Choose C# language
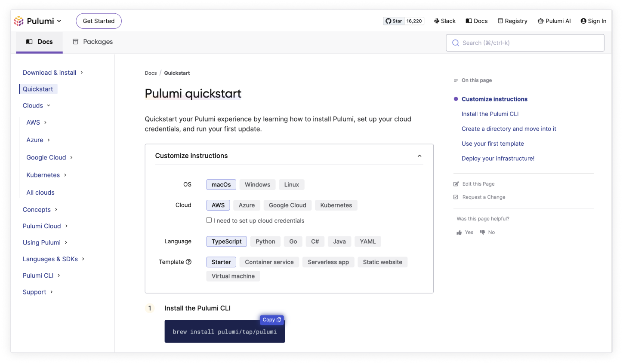 [x=315, y=242]
